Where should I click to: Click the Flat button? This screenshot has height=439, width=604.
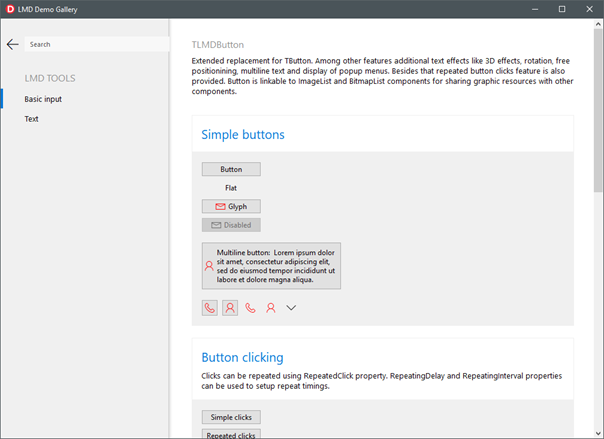point(231,188)
